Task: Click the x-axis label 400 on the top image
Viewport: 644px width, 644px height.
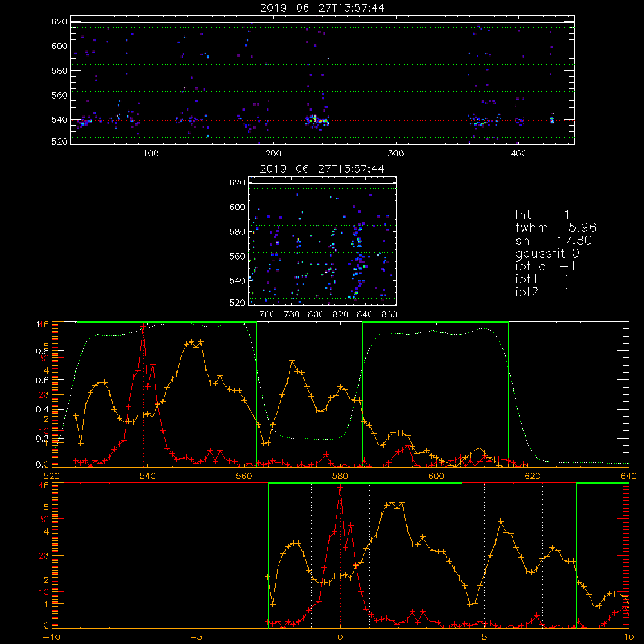Action: (518, 154)
